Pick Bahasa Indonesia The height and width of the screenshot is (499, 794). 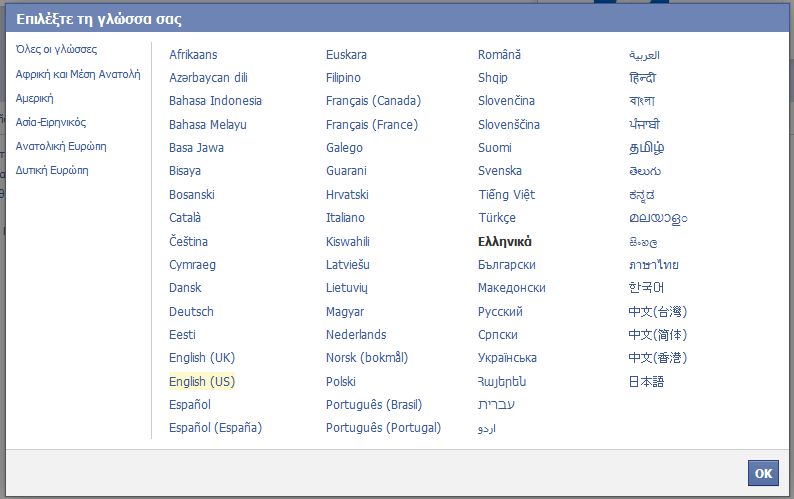click(x=215, y=101)
